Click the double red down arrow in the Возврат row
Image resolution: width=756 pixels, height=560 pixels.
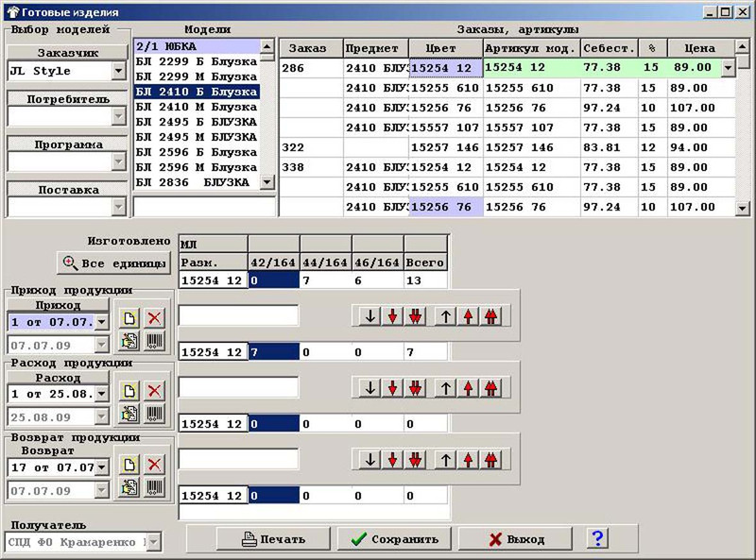pyautogui.click(x=415, y=460)
